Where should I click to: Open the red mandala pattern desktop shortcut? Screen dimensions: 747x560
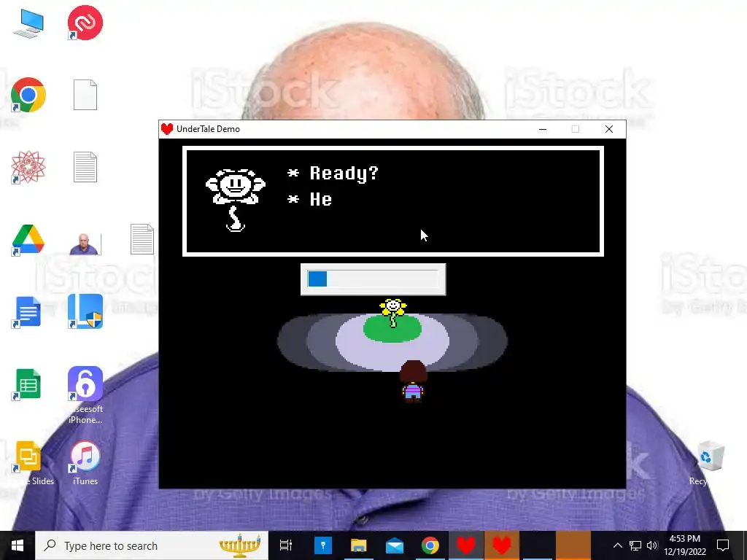(28, 167)
